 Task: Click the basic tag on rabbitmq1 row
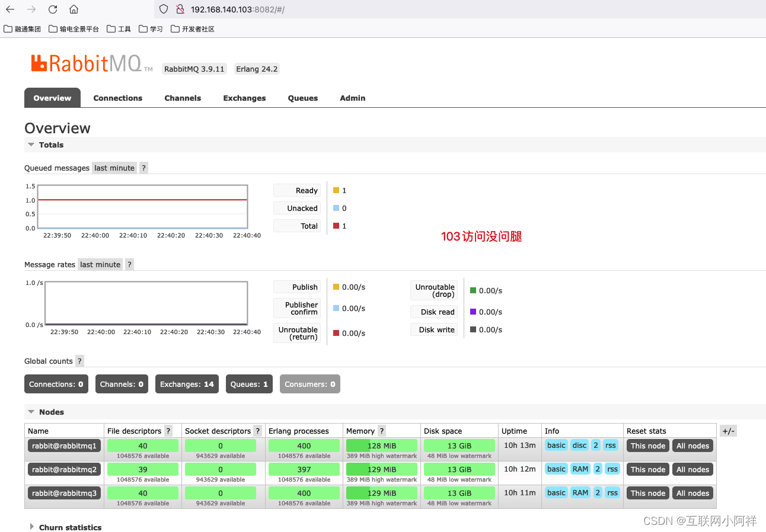(x=556, y=446)
